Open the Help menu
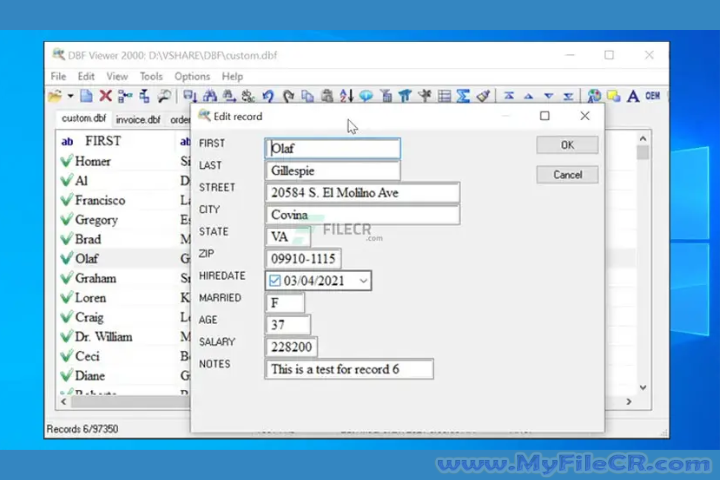 tap(232, 76)
